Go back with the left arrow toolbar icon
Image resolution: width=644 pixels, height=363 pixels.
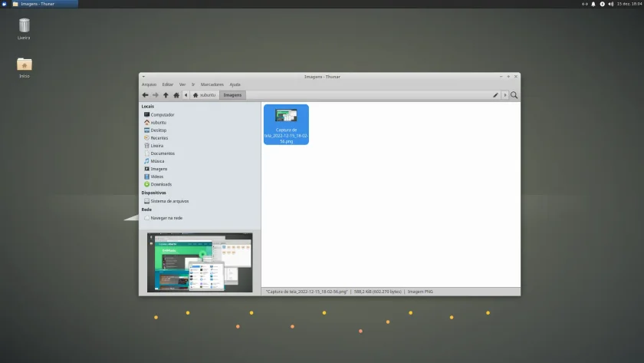(x=145, y=95)
